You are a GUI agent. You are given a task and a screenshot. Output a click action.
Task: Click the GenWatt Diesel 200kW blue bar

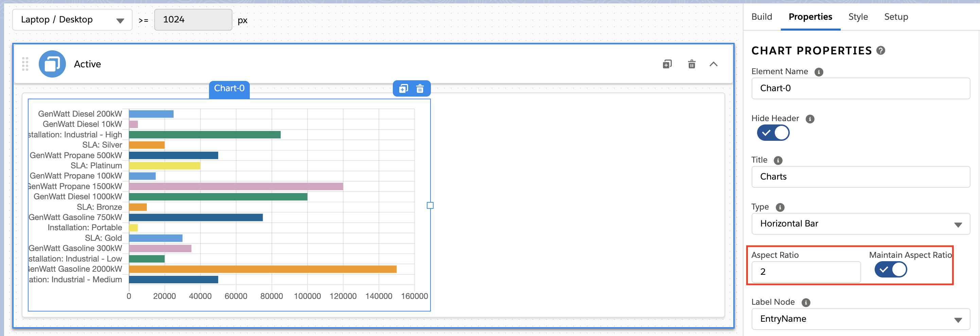[x=151, y=114]
